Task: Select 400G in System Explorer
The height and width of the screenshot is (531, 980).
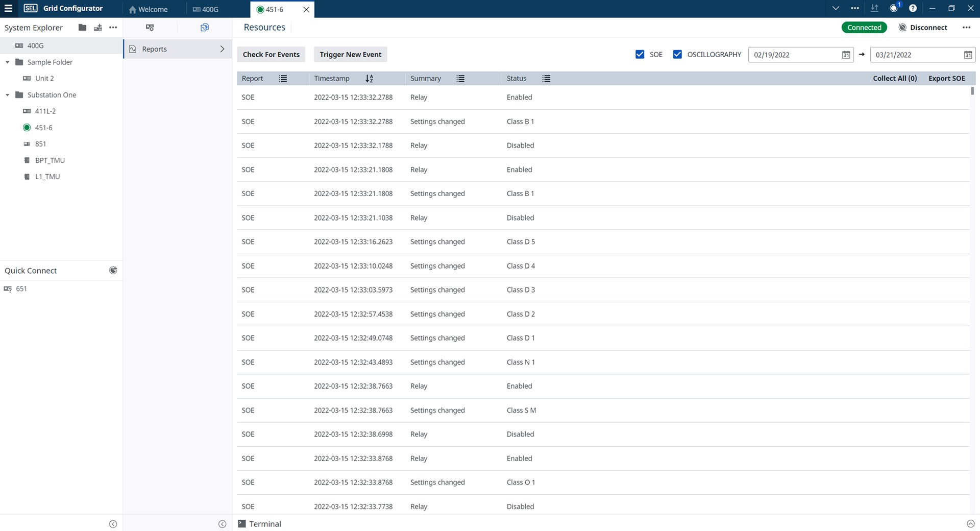Action: pos(61,45)
